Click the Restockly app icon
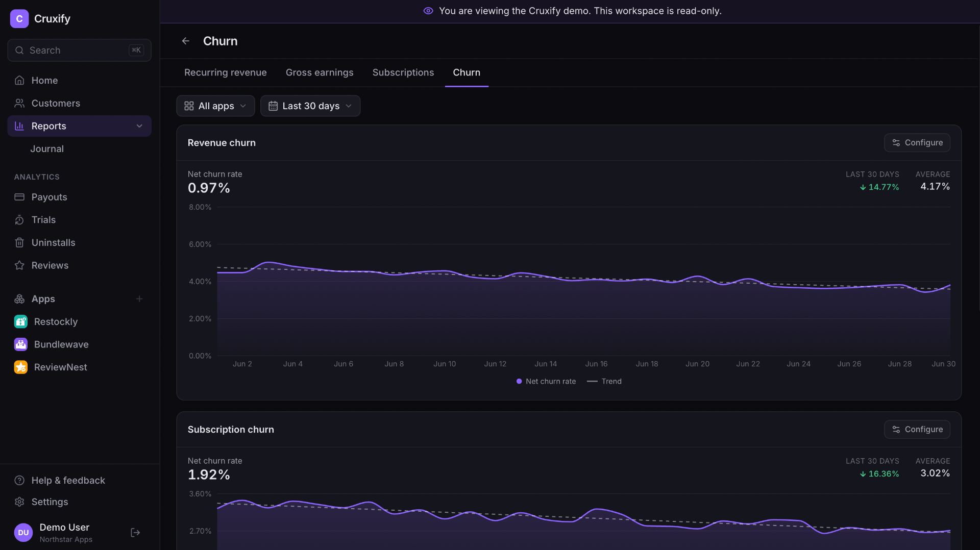 pos(21,322)
